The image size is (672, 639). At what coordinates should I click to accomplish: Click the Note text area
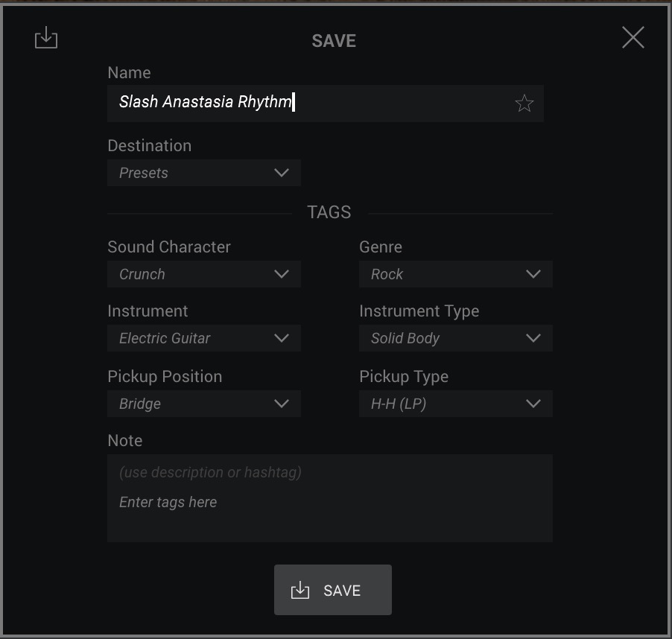329,498
